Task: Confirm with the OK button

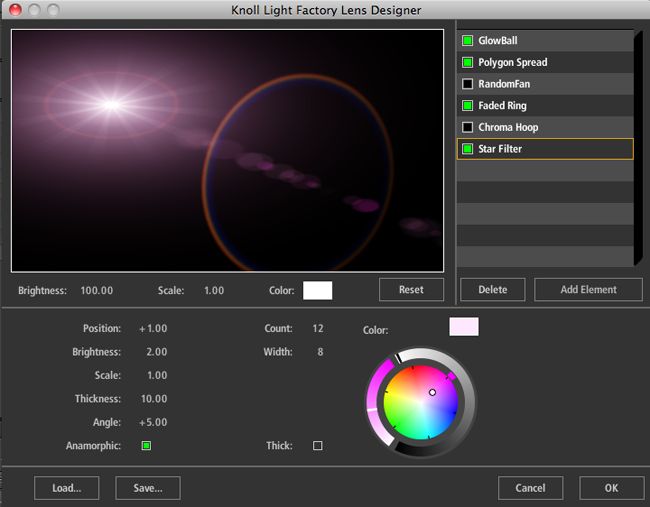Action: pos(611,488)
